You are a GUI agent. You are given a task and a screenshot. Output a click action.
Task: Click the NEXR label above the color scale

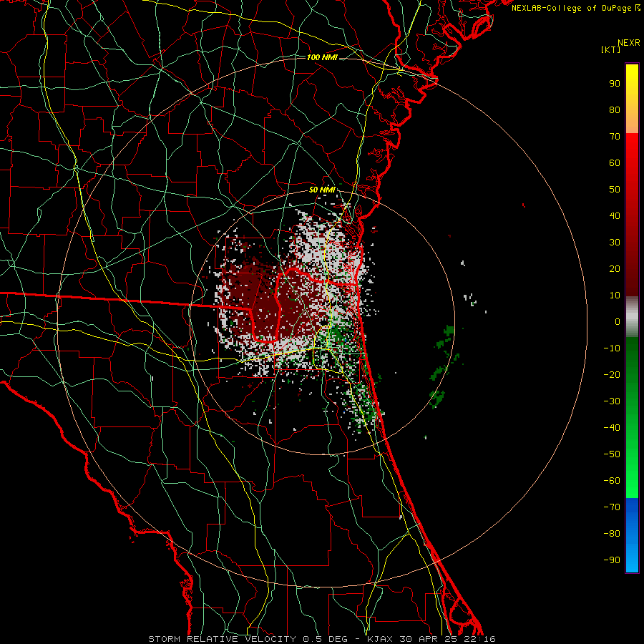(x=628, y=43)
